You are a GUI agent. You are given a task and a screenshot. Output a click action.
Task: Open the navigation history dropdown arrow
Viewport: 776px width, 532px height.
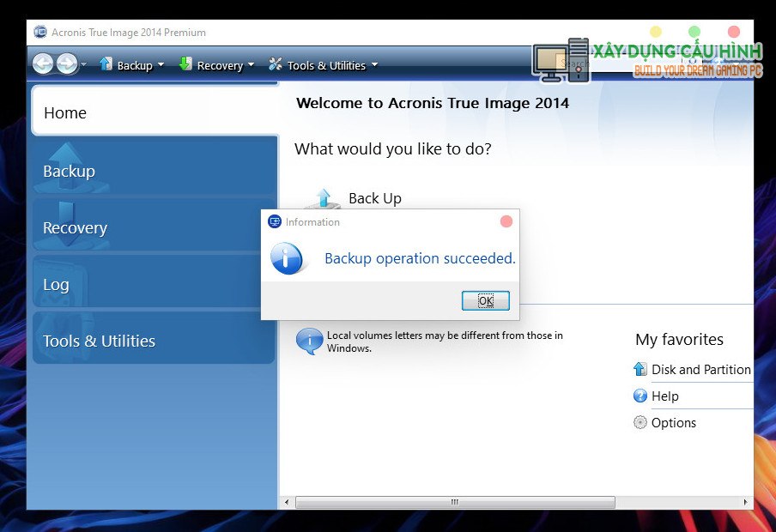tap(83, 65)
